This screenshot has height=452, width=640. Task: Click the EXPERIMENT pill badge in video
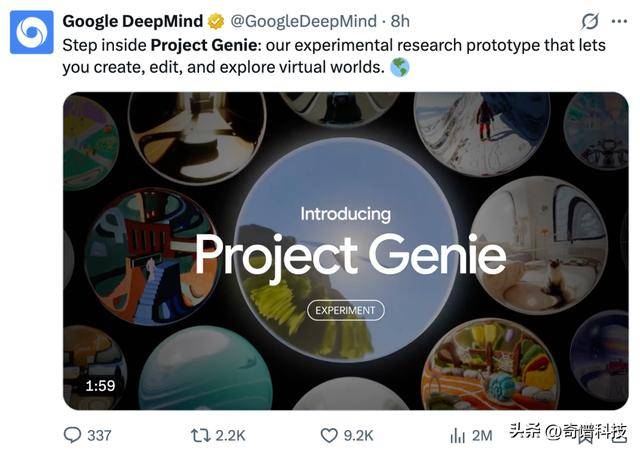click(x=345, y=310)
